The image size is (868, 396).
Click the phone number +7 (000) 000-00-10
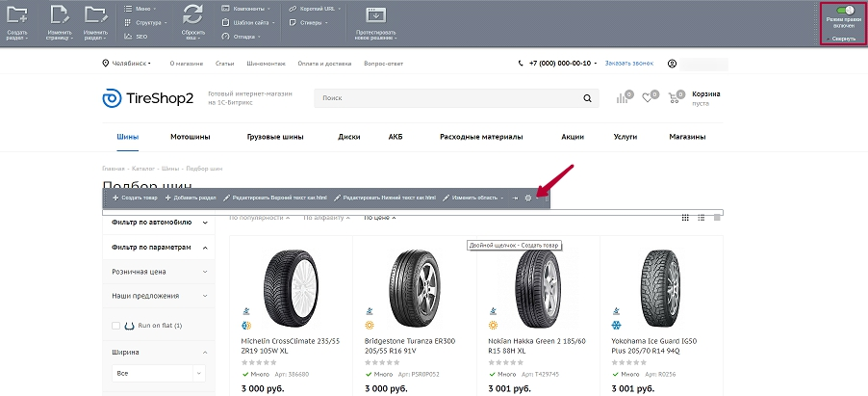560,64
